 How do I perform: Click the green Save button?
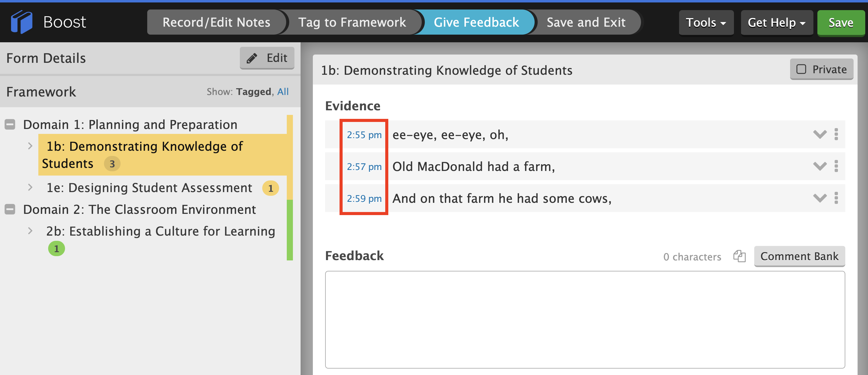tap(840, 23)
